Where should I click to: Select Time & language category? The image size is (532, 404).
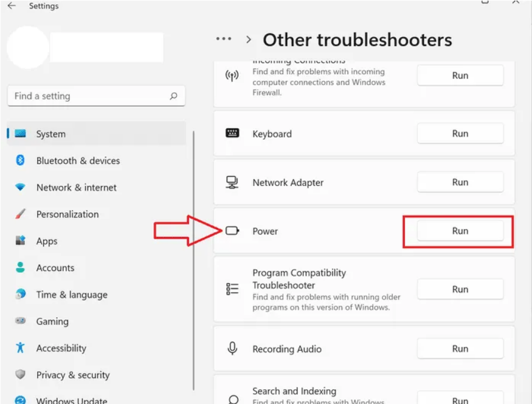pos(71,295)
